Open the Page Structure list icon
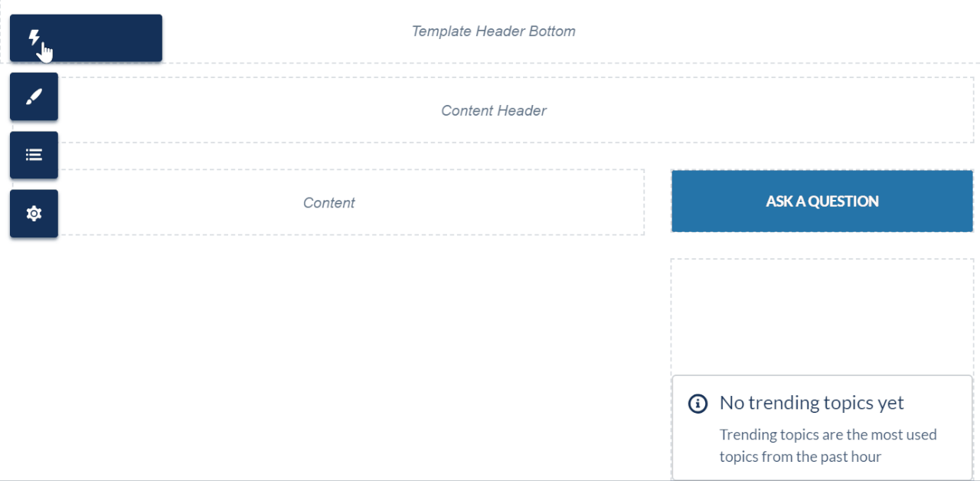Viewport: 980px width, 481px height. pos(34,155)
